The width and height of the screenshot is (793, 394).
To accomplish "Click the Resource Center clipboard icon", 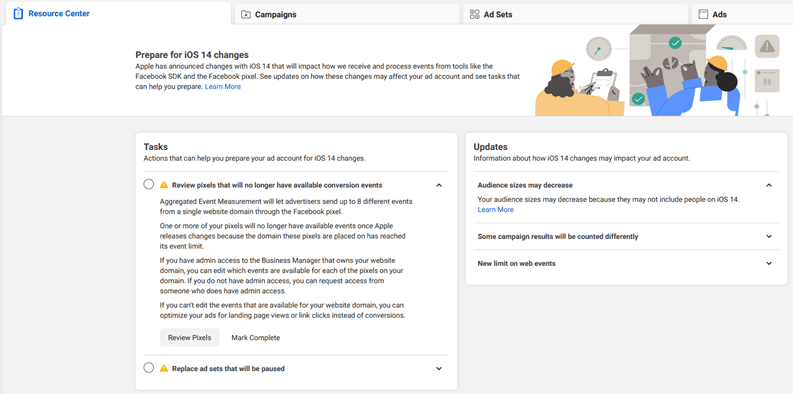I will point(18,14).
